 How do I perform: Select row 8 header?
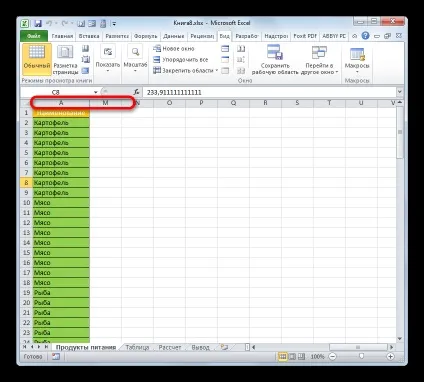pos(26,183)
